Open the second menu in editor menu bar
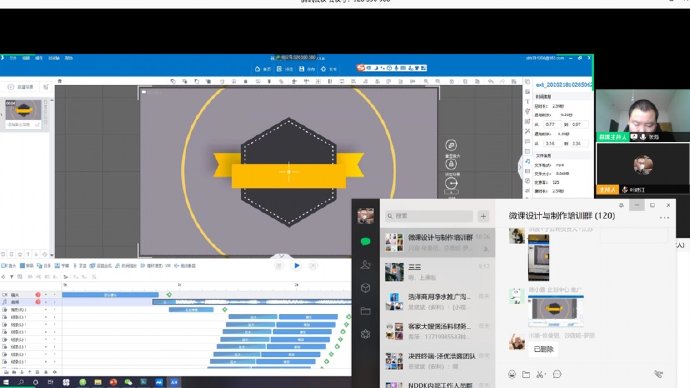690x388 pixels. (x=26, y=58)
